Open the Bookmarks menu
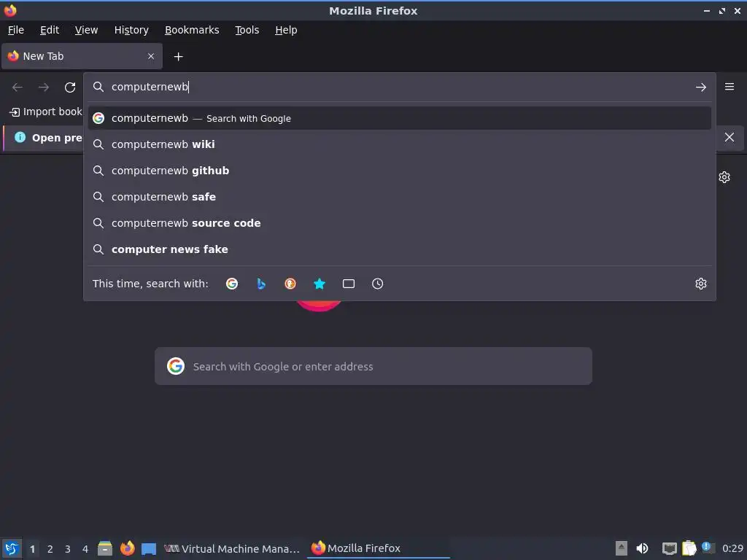This screenshot has height=560, width=747. tap(192, 30)
